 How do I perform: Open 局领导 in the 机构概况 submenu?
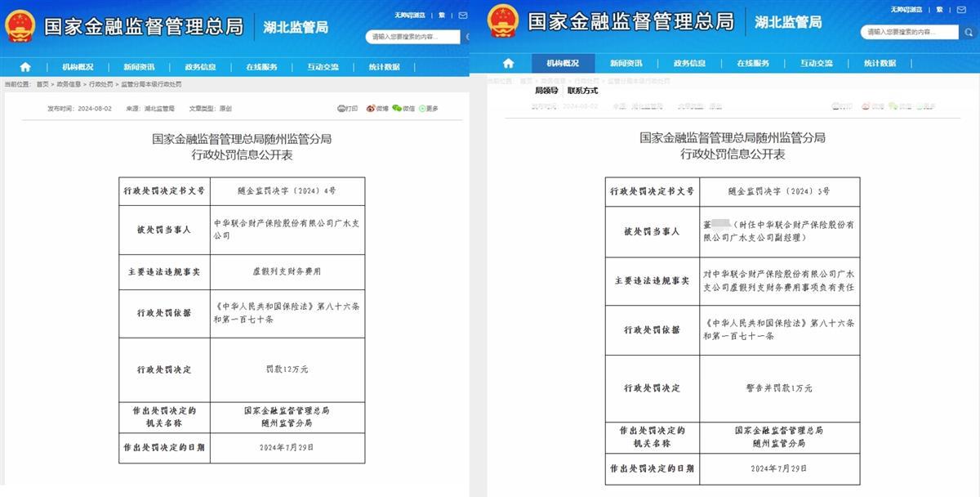(546, 91)
